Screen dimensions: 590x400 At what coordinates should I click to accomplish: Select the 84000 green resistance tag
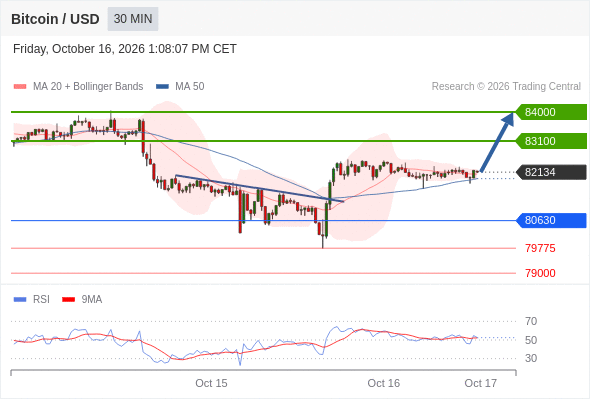(x=551, y=112)
